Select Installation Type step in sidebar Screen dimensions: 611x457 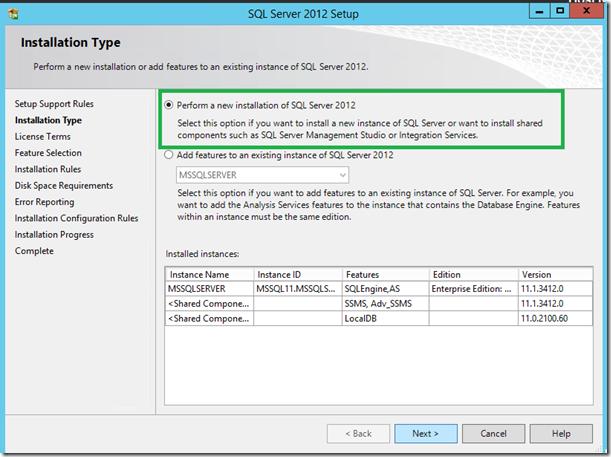point(48,120)
